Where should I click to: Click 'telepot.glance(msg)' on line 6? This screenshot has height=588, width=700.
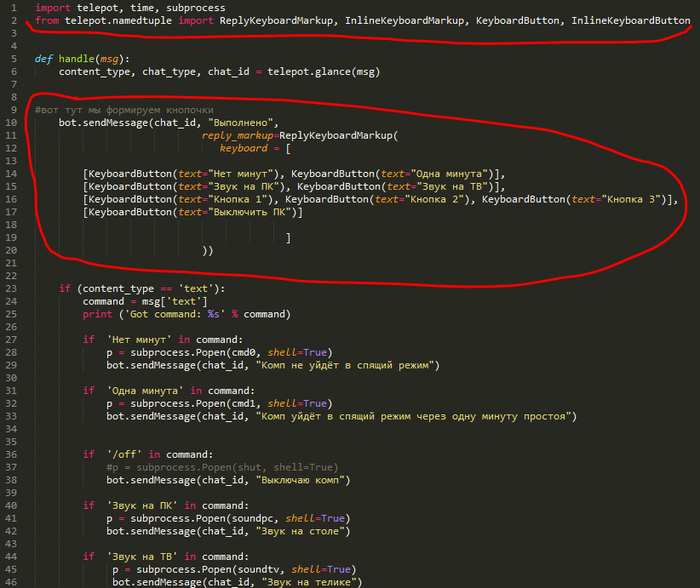click(x=323, y=72)
